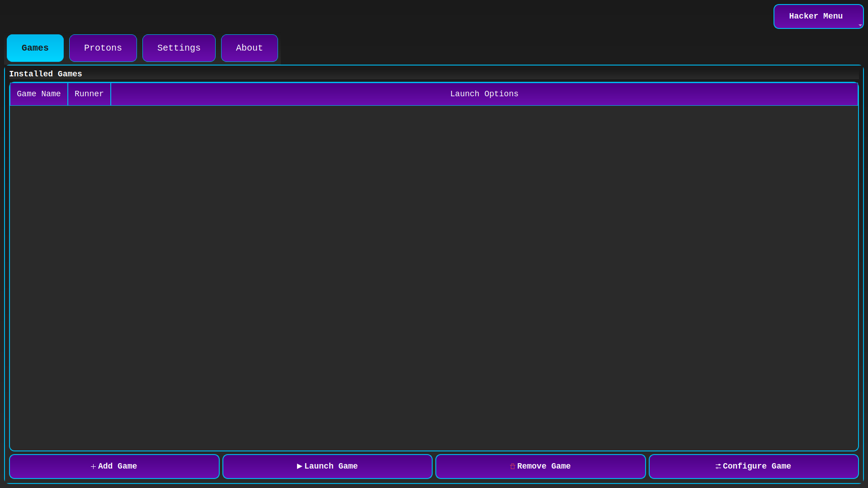Click the sliders icon beside Configure Game
Screen dimensions: 868x488
tap(718, 466)
